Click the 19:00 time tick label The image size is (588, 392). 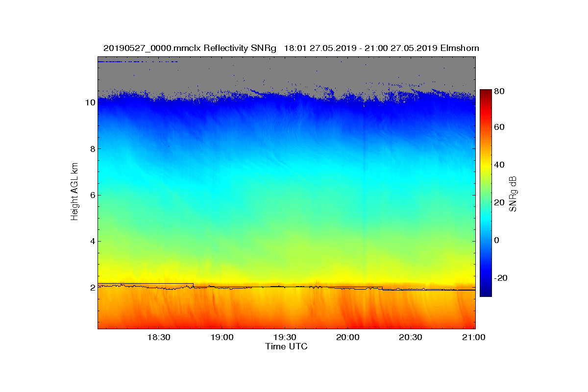point(221,338)
